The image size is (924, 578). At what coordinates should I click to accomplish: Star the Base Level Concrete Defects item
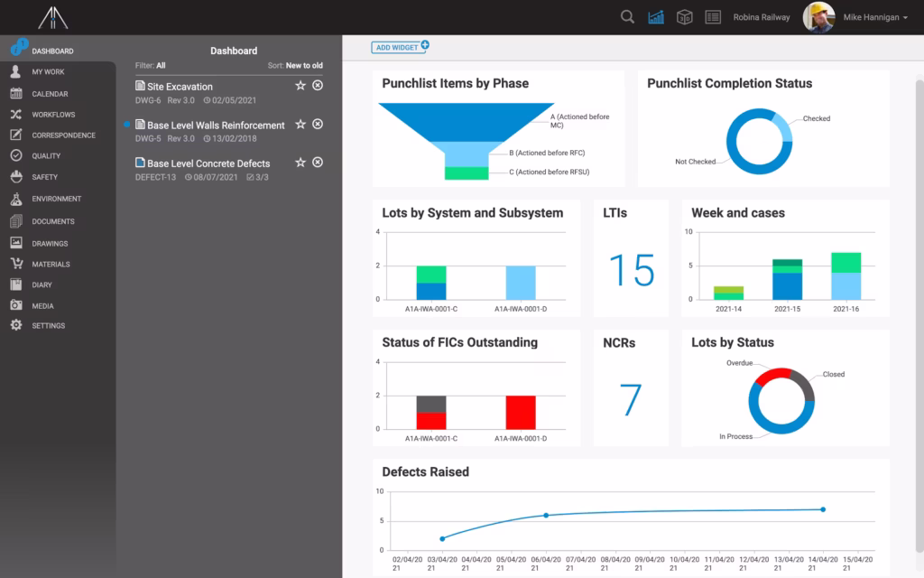click(x=300, y=163)
